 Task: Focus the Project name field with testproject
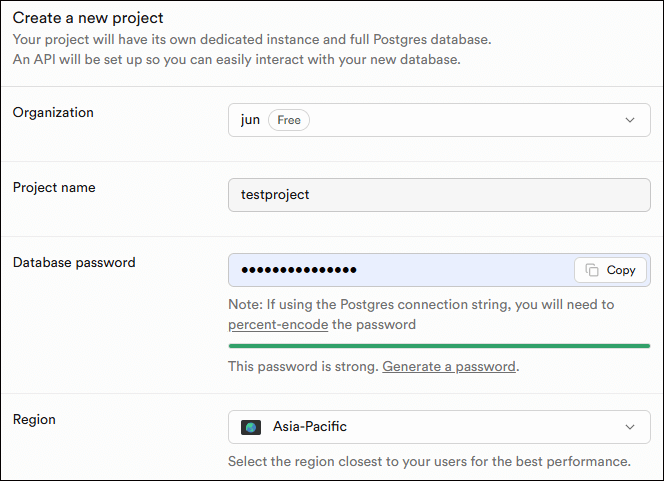pos(439,195)
